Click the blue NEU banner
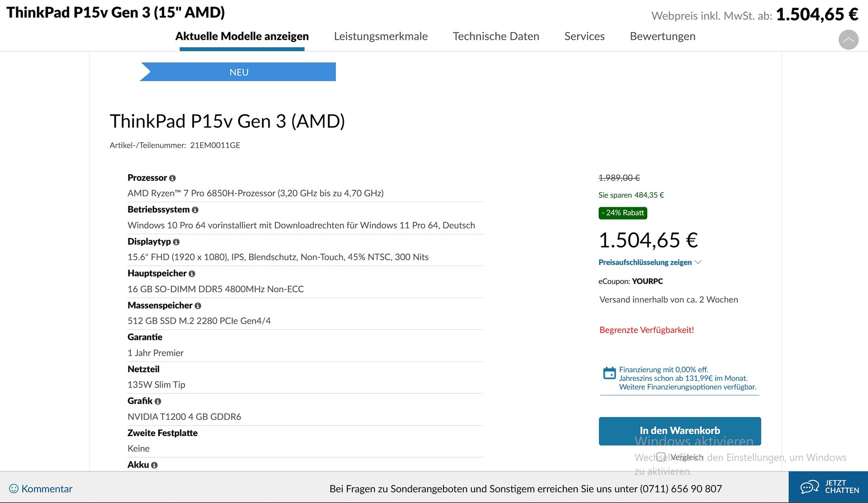868x503 pixels. point(239,72)
